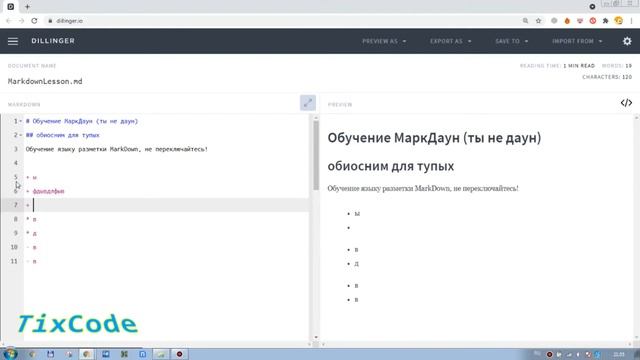Screen dimensions: 640x360
Task: Click line 6 bullet item in editor
Action: (x=45, y=191)
